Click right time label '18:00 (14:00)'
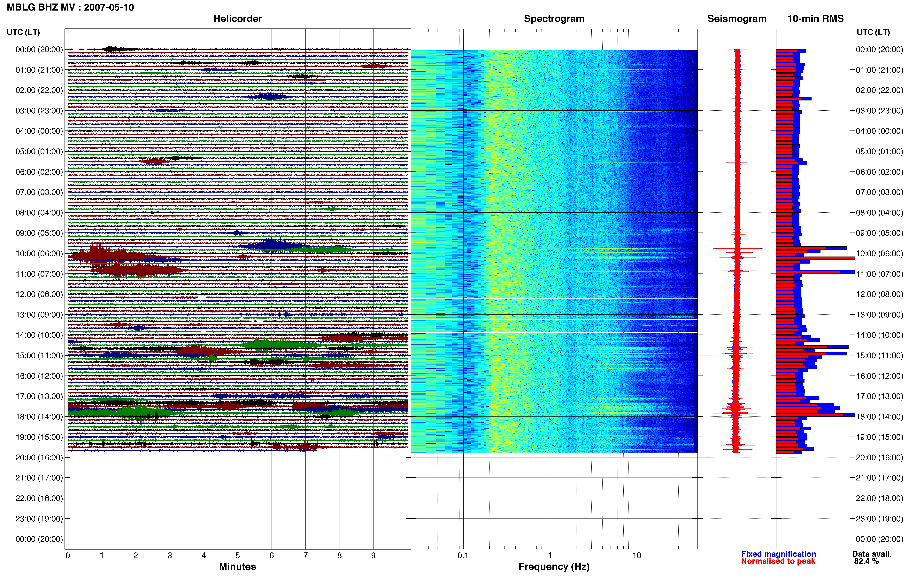Viewport: 924px width, 578px height. pos(879,417)
